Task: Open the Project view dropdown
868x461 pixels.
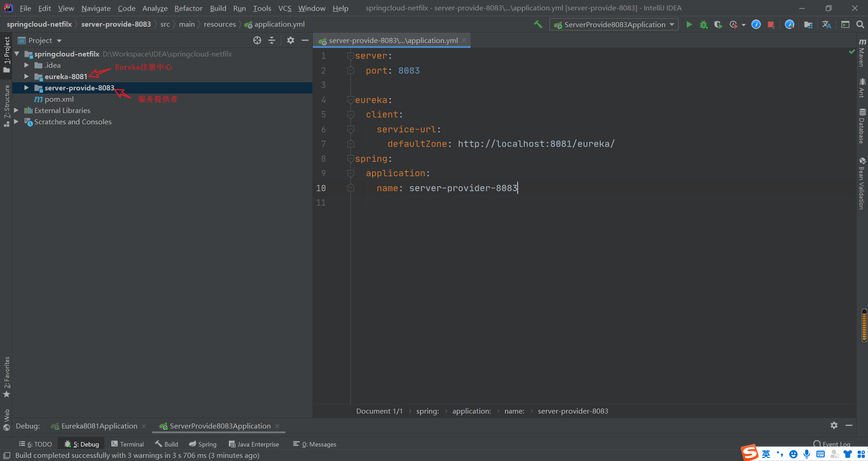Action: click(x=40, y=40)
